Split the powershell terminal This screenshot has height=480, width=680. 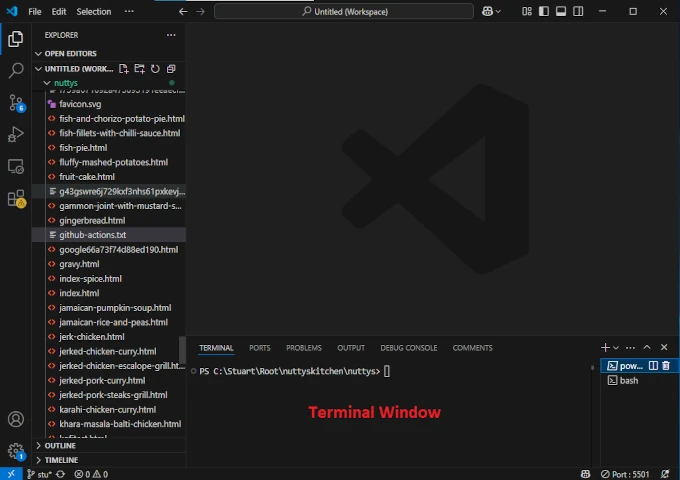click(x=653, y=366)
